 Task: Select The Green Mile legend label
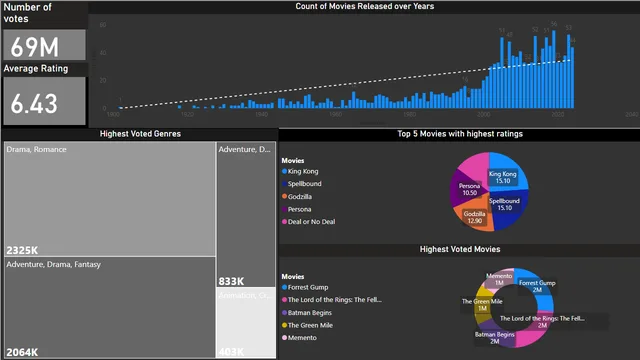pyautogui.click(x=310, y=325)
